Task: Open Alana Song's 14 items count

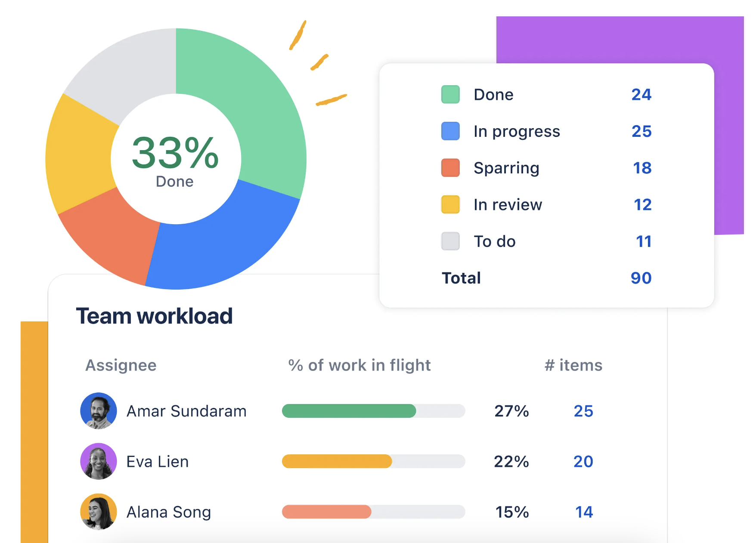Action: coord(584,512)
